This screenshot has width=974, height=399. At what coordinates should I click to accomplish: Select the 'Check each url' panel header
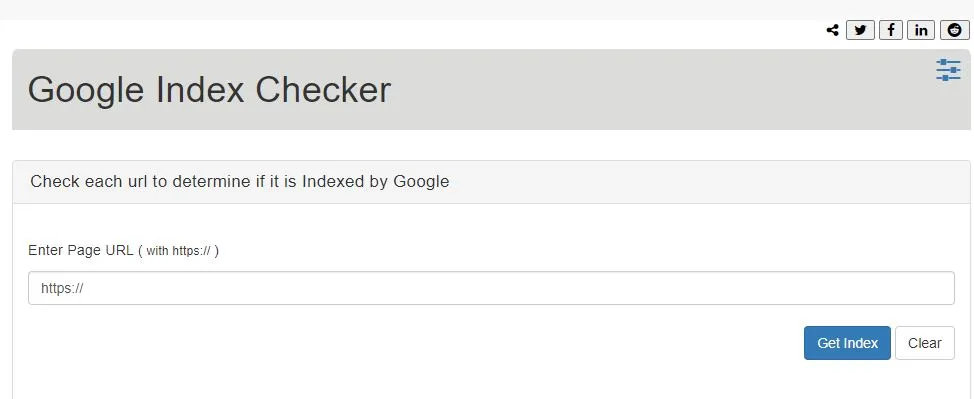tap(491, 182)
